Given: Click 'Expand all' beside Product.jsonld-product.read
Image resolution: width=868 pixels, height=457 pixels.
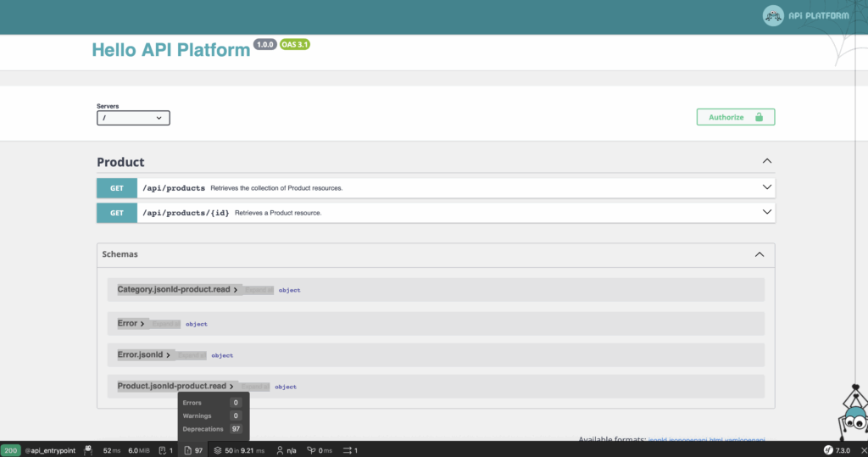Looking at the screenshot, I should tap(255, 387).
